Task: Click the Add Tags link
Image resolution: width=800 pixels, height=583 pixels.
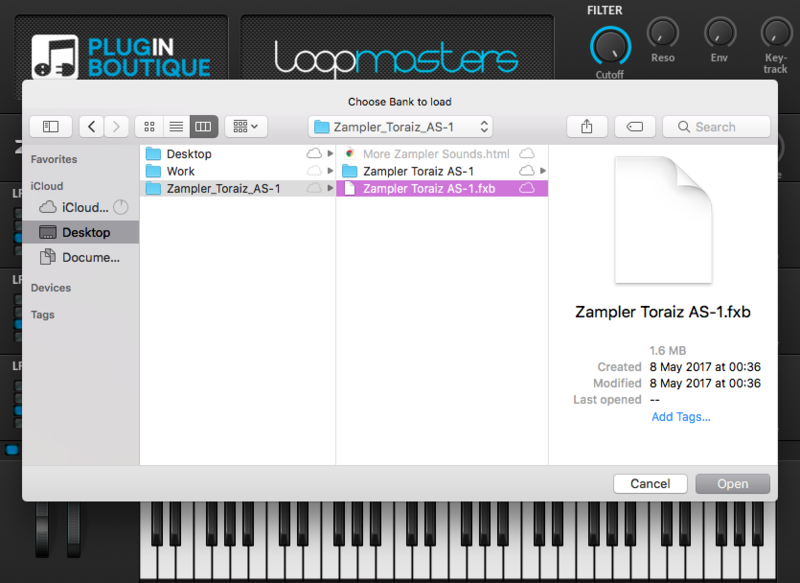Action: [681, 417]
